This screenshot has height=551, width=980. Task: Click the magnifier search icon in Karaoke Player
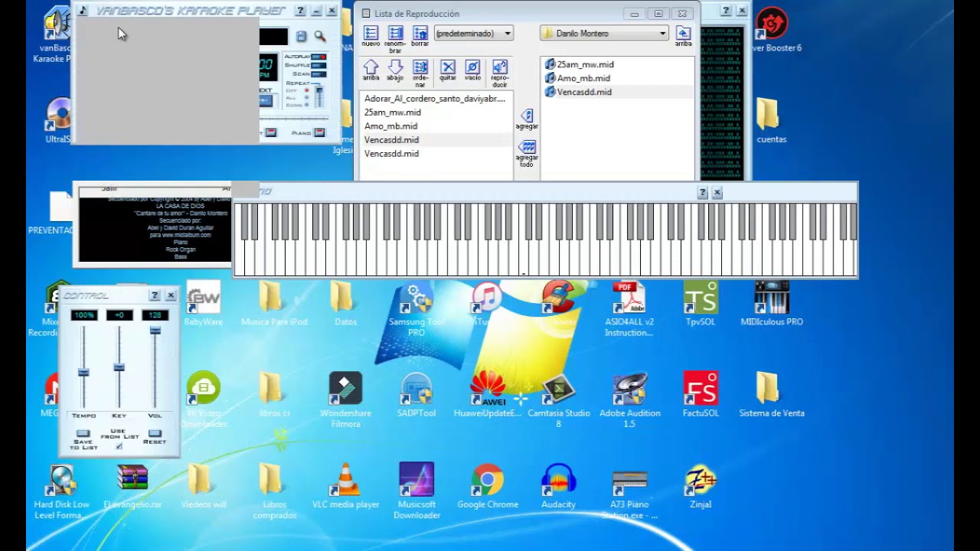click(x=320, y=36)
